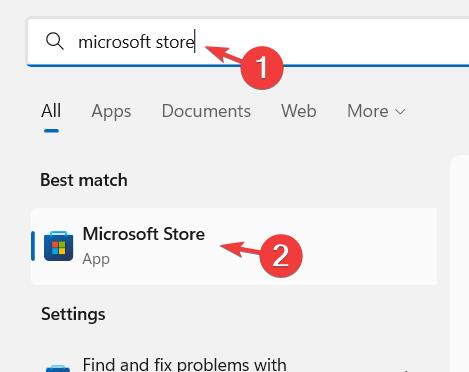Click the blue underline beneath All tab

point(51,131)
